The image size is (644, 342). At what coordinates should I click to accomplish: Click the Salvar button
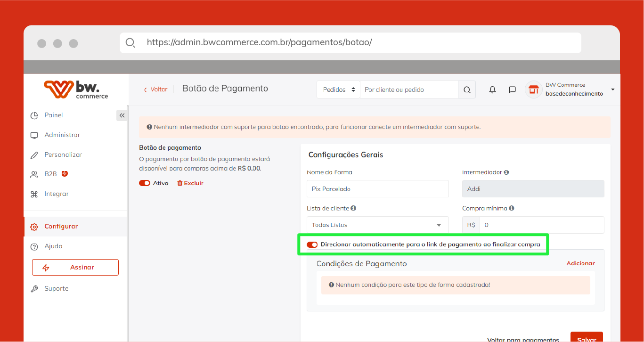point(587,337)
